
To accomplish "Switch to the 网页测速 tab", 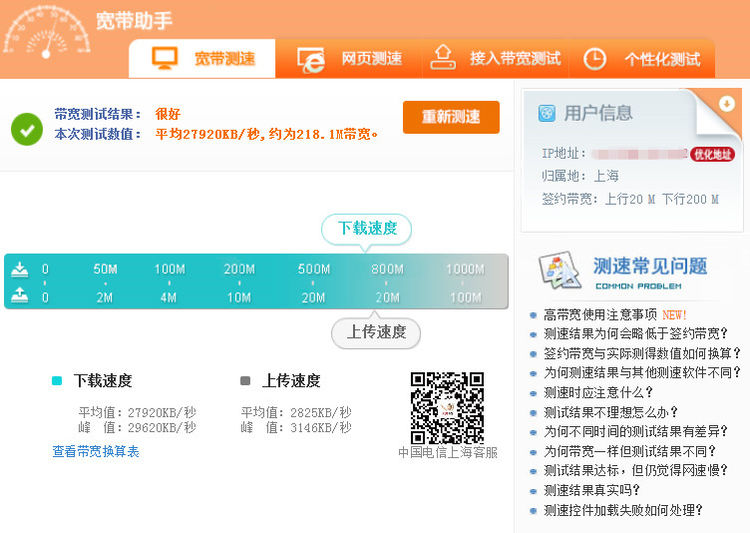I will coord(349,58).
